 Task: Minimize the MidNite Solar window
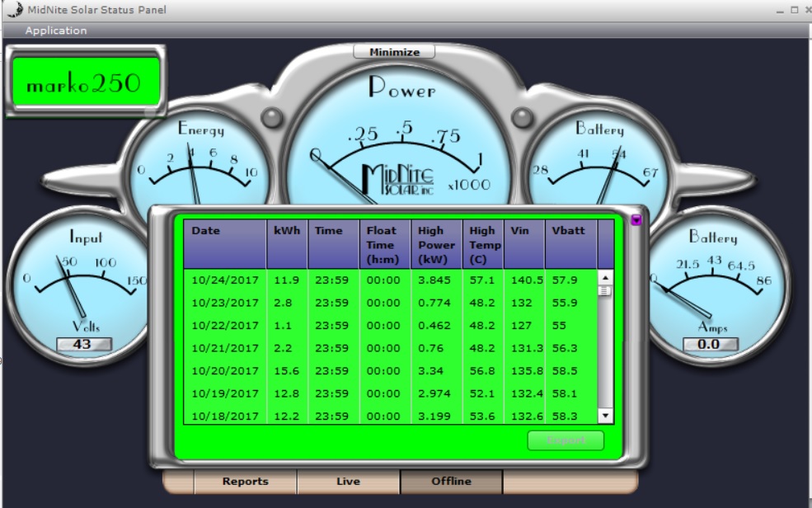[780, 11]
